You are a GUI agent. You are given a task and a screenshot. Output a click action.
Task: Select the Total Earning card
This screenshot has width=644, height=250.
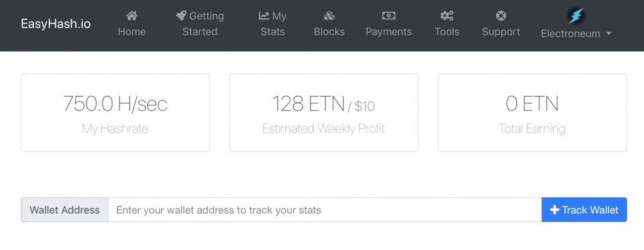click(532, 113)
